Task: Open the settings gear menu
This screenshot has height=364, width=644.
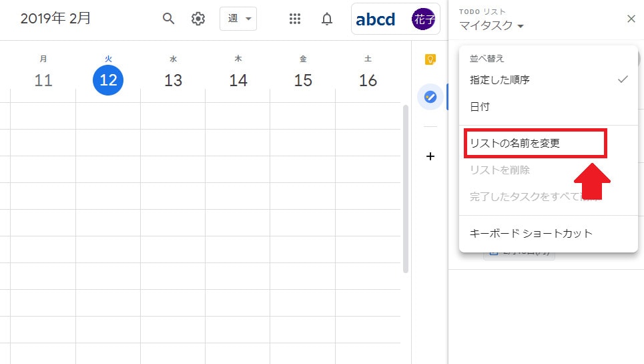Action: click(198, 19)
